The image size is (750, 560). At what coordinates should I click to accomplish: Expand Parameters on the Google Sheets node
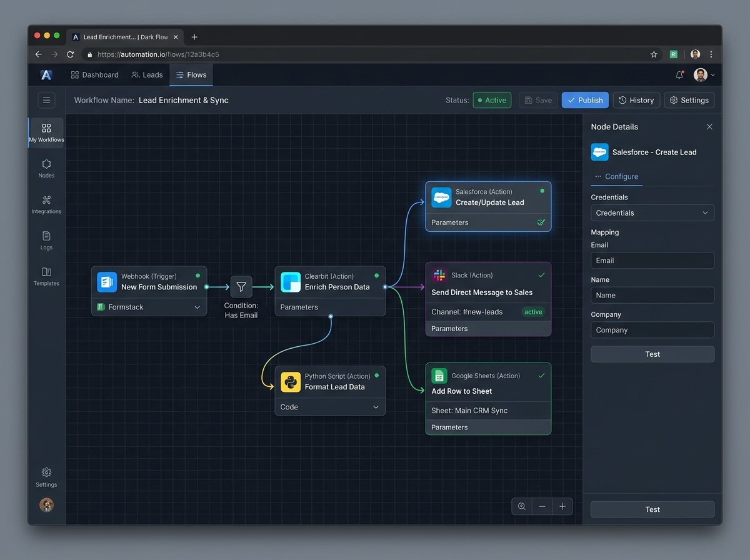(488, 427)
